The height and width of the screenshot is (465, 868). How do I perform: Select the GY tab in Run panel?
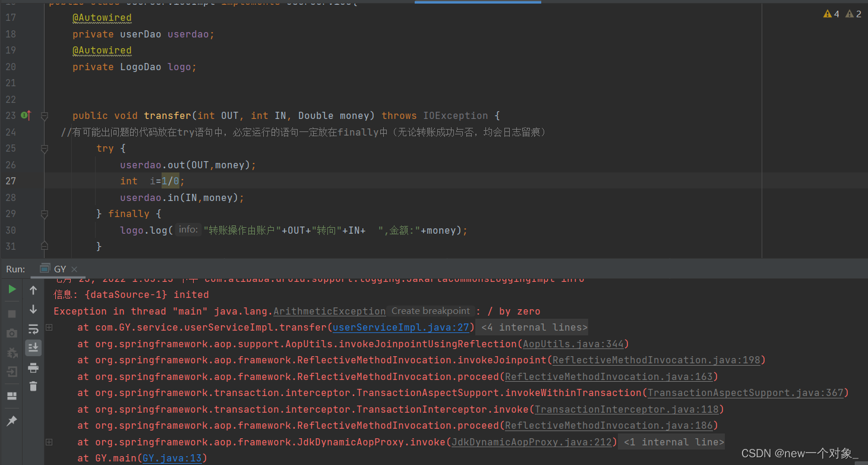(59, 269)
